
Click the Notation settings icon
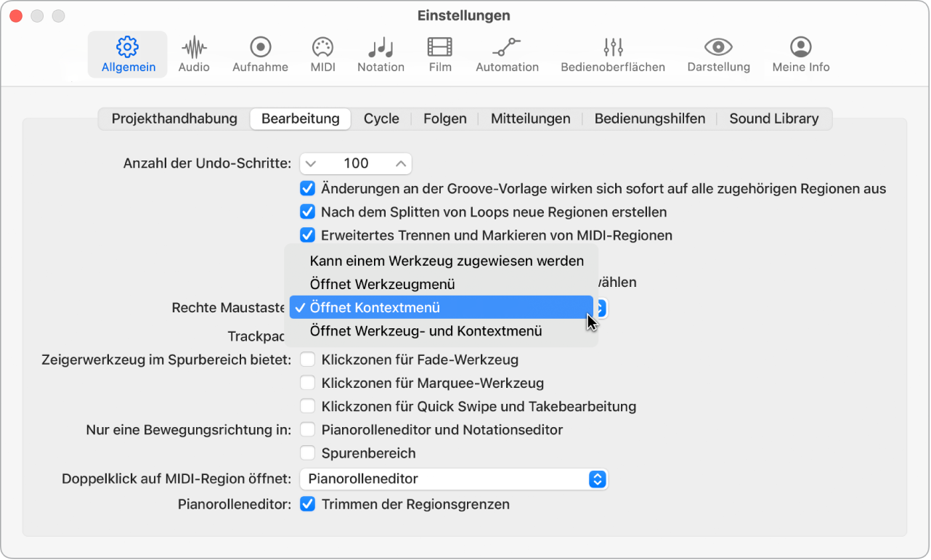(x=381, y=54)
